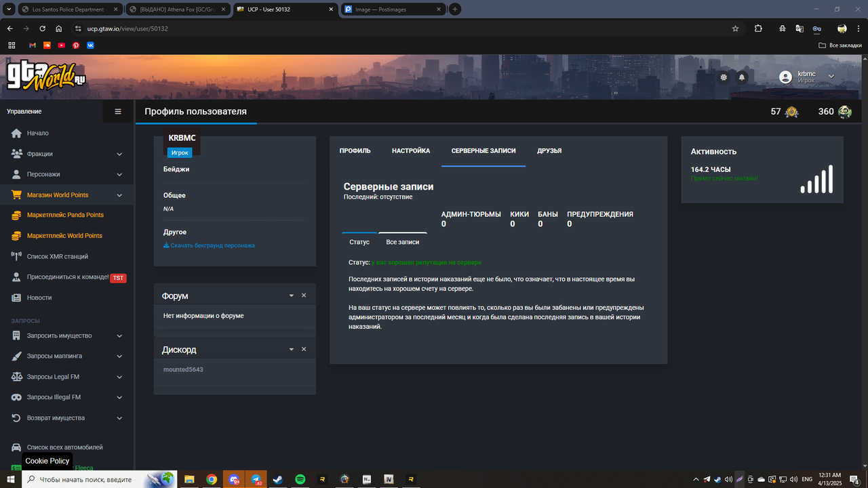
Task: Open the VK bookmark icon
Action: (90, 45)
